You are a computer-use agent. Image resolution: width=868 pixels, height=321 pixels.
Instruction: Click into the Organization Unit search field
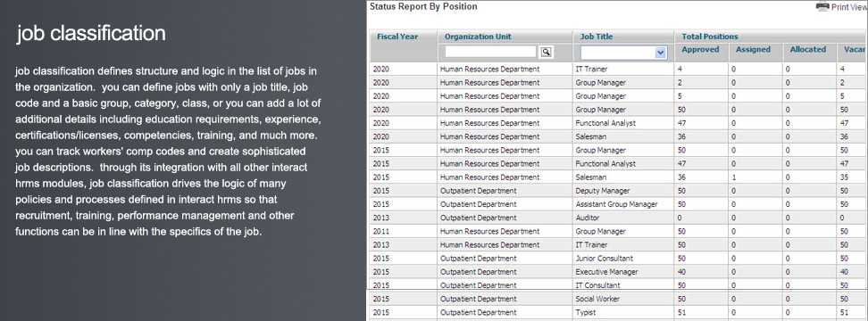[x=491, y=52]
